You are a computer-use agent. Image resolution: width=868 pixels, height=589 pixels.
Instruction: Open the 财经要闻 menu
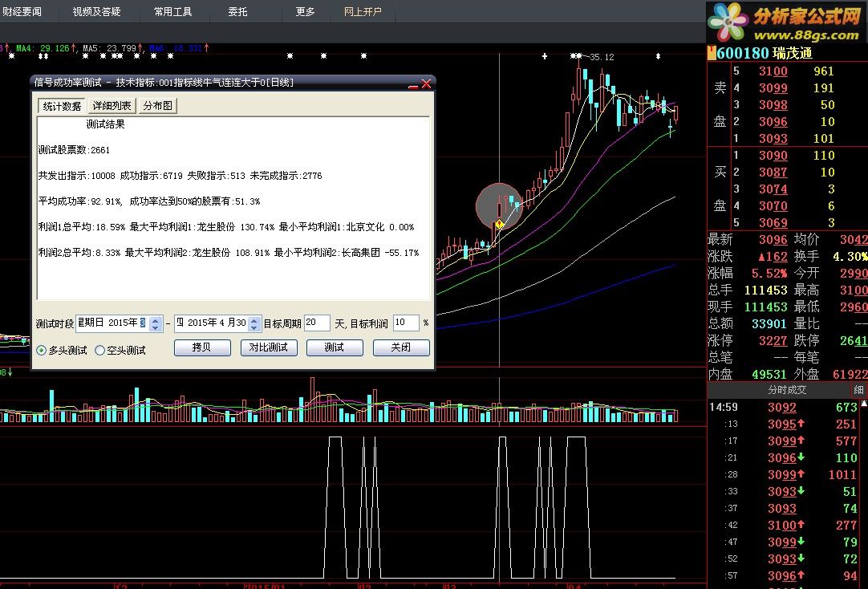click(22, 11)
